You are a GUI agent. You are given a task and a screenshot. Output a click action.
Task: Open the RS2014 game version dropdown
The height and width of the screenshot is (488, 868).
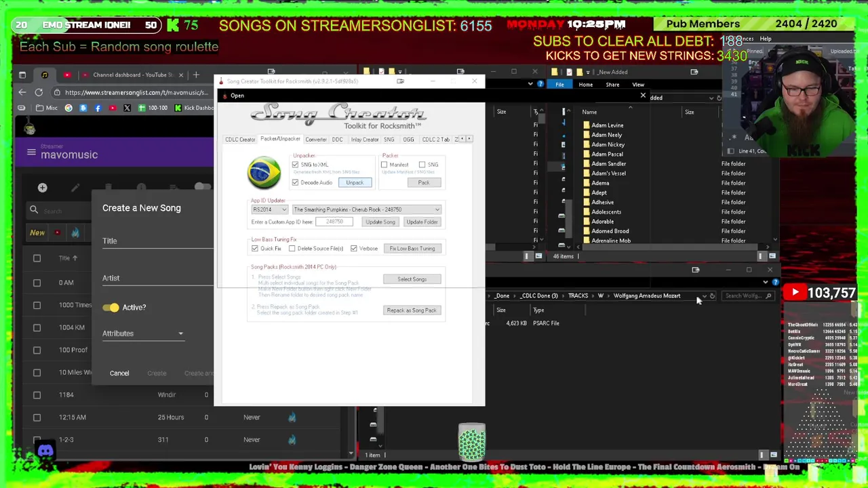269,209
